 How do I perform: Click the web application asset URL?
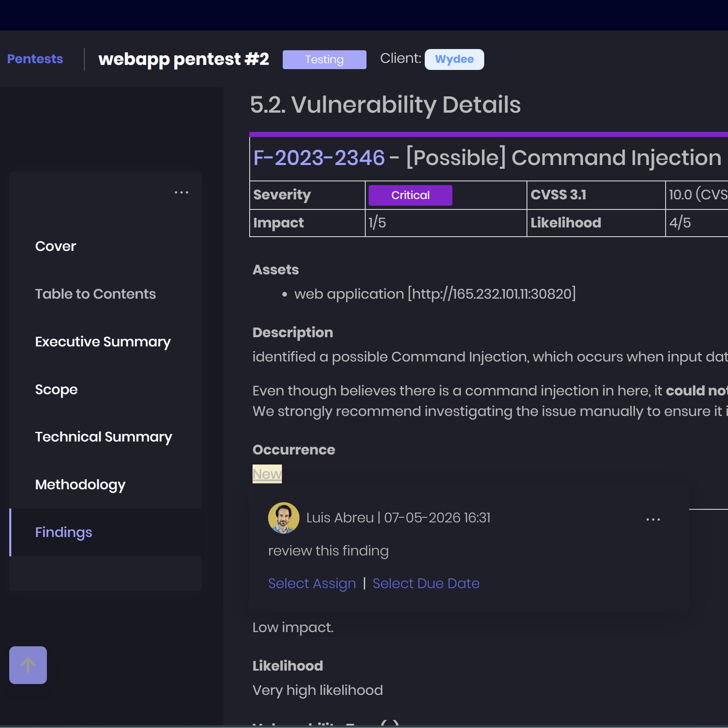tap(435, 294)
